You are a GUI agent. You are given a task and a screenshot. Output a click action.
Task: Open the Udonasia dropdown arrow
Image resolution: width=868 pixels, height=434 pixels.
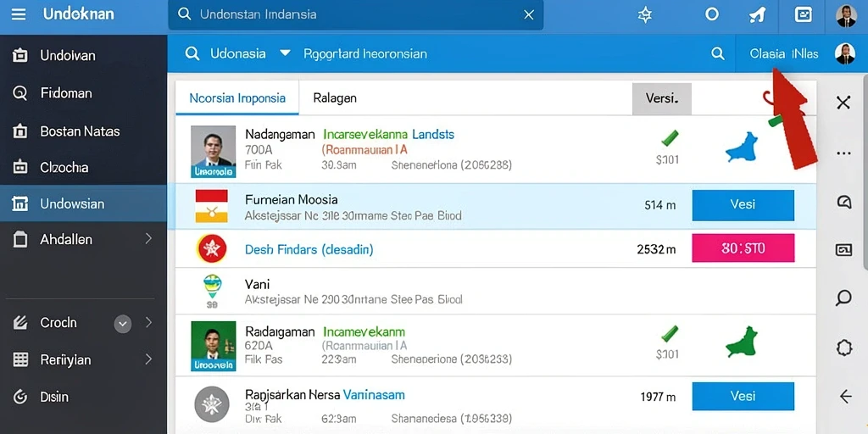(285, 53)
